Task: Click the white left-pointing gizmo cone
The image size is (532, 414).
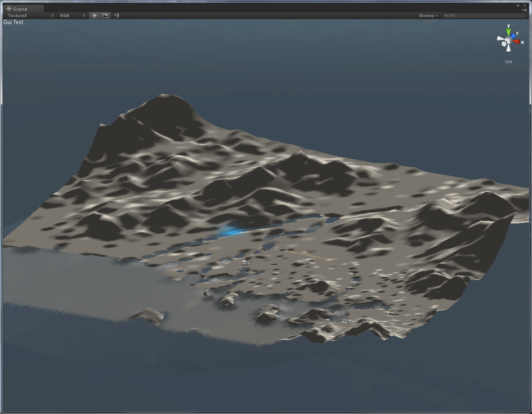Action: (x=500, y=39)
